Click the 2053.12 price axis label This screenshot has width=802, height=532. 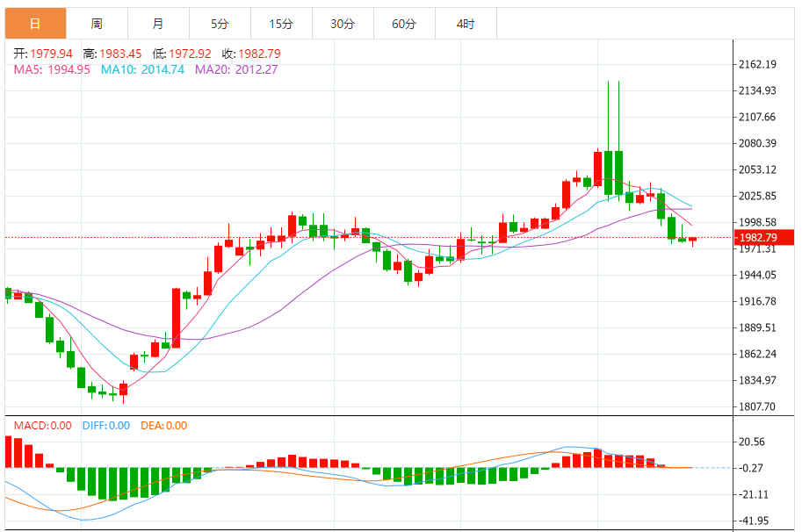tap(757, 169)
